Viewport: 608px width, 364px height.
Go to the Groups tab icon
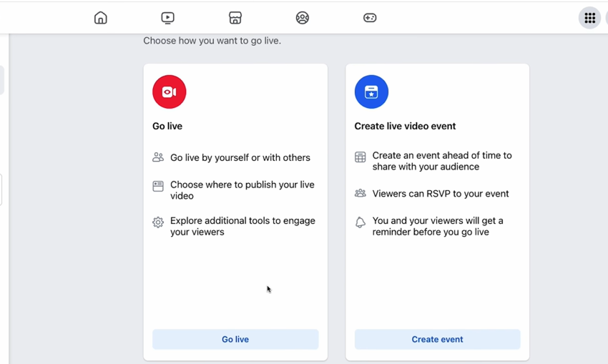coord(303,18)
